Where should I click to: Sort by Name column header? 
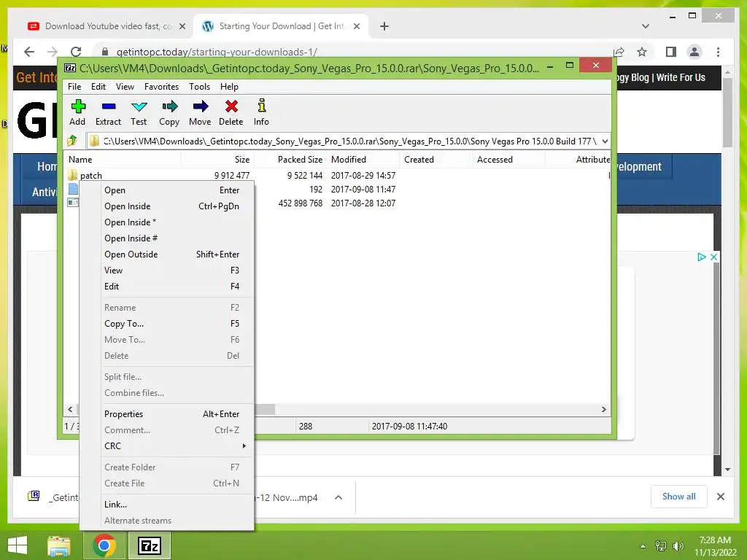(122, 160)
